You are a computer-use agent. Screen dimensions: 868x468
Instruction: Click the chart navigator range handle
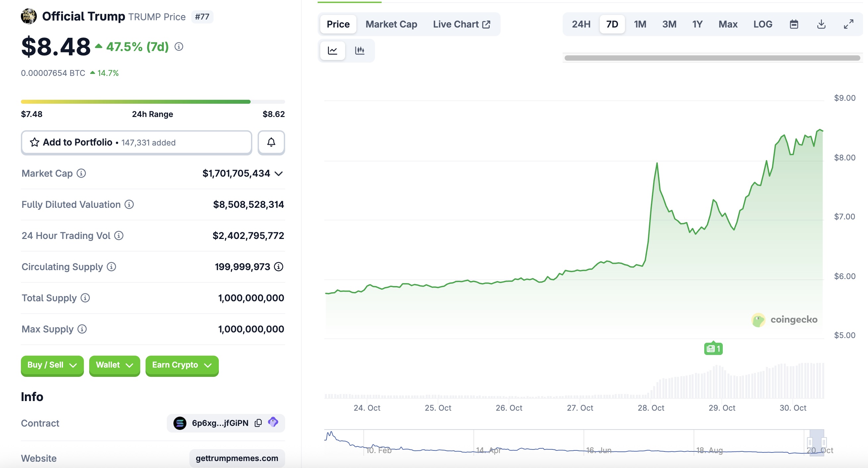tap(810, 442)
